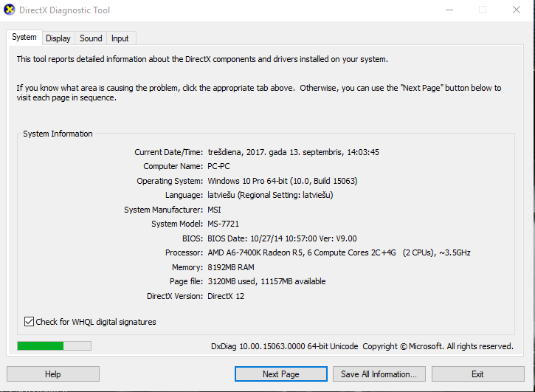Click the disabled maximize window icon
This screenshot has width=535, height=392.
[x=483, y=10]
